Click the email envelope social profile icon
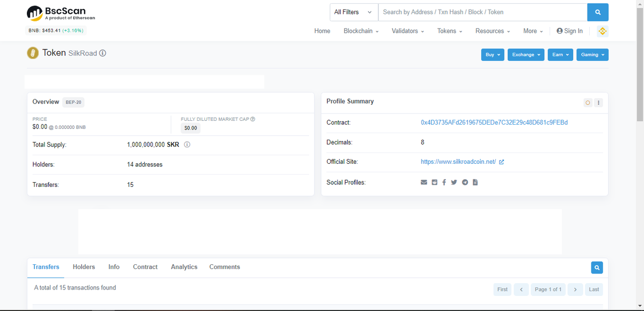The image size is (644, 311). point(424,183)
